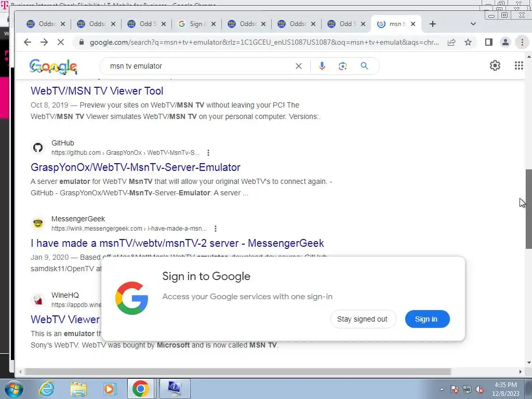This screenshot has height=399, width=532.
Task: Open the Windows Start menu
Action: [x=13, y=389]
